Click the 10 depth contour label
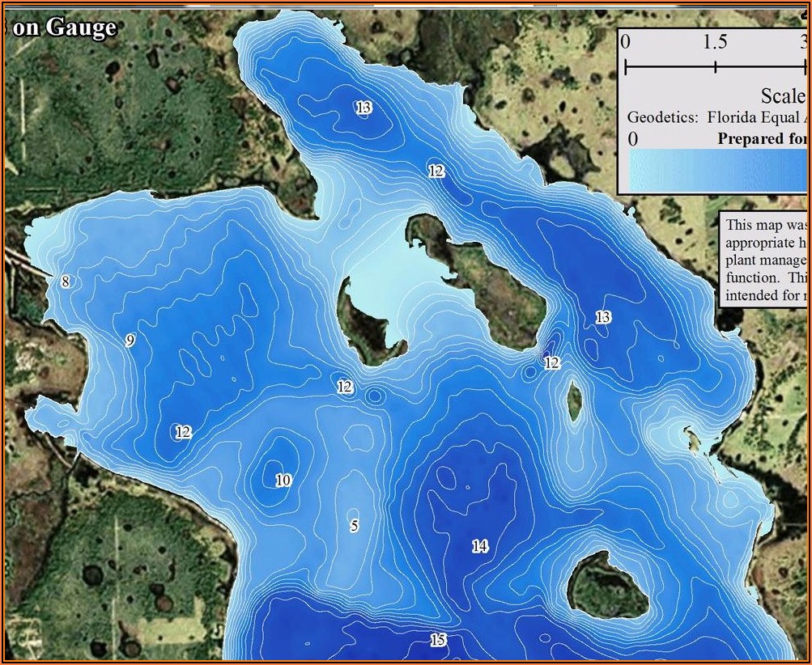Image resolution: width=812 pixels, height=665 pixels. coord(283,481)
